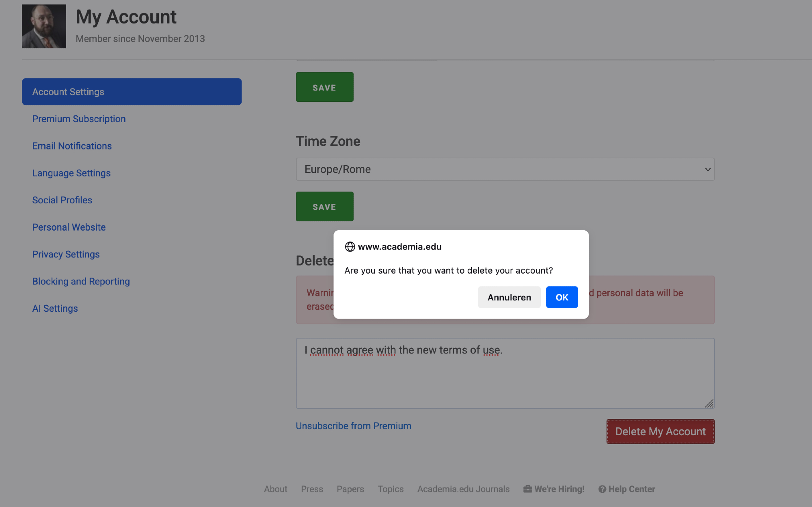Follow the Unsubscribe from Premium link
This screenshot has height=507, width=812.
click(x=353, y=426)
